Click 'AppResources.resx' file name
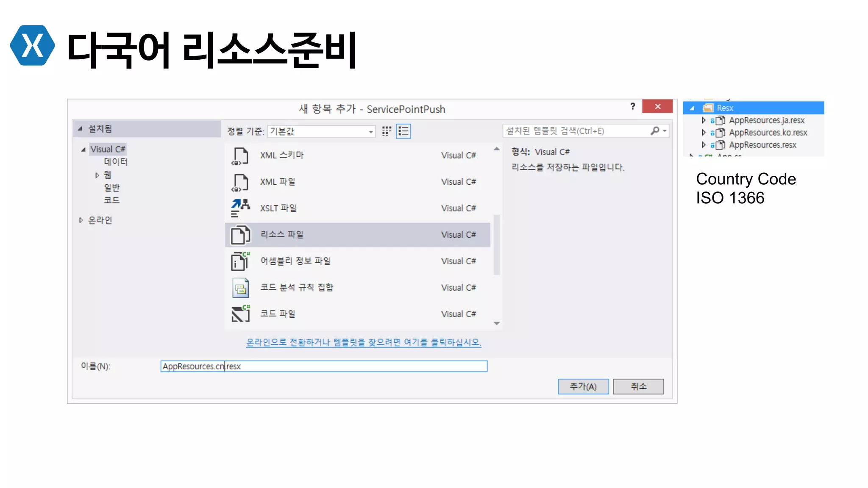Viewport: 868px width, 488px height. pos(762,145)
